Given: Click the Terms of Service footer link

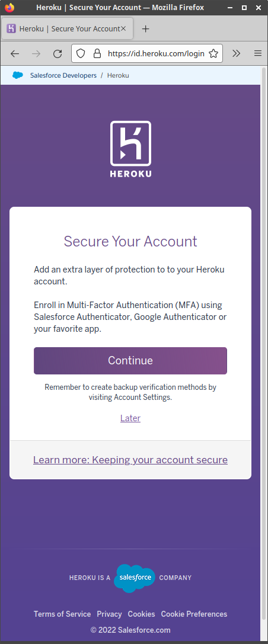Looking at the screenshot, I should tap(62, 614).
